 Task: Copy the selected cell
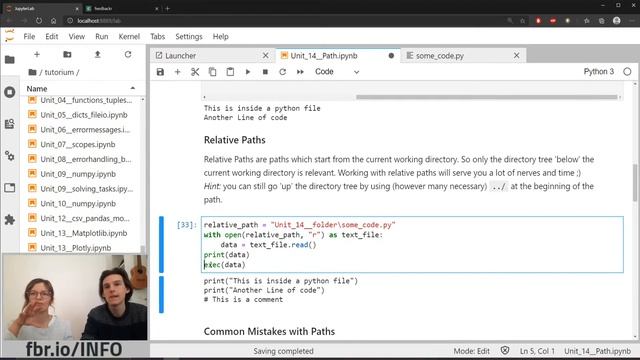point(212,72)
